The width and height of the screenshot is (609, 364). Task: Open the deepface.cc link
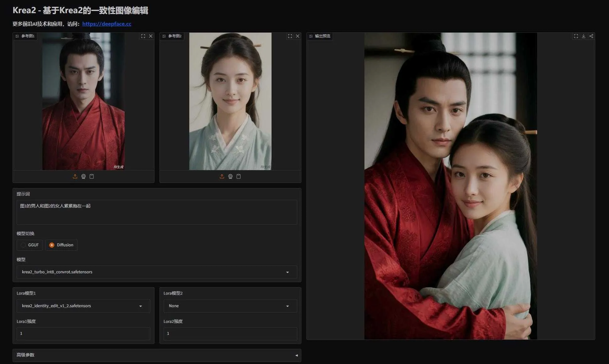107,24
